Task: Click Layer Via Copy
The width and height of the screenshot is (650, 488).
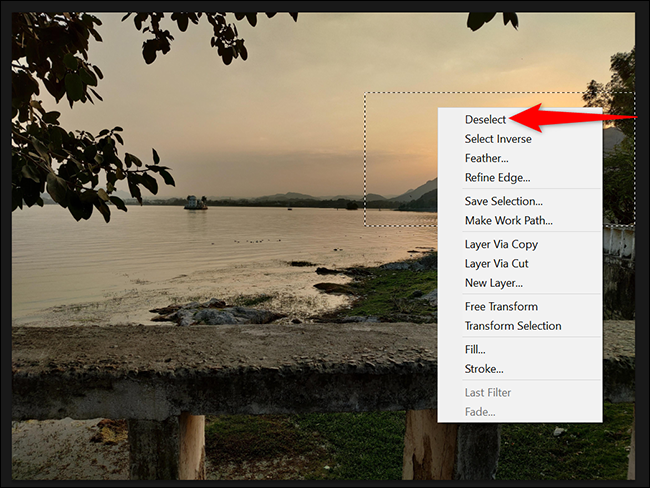Action: point(501,244)
